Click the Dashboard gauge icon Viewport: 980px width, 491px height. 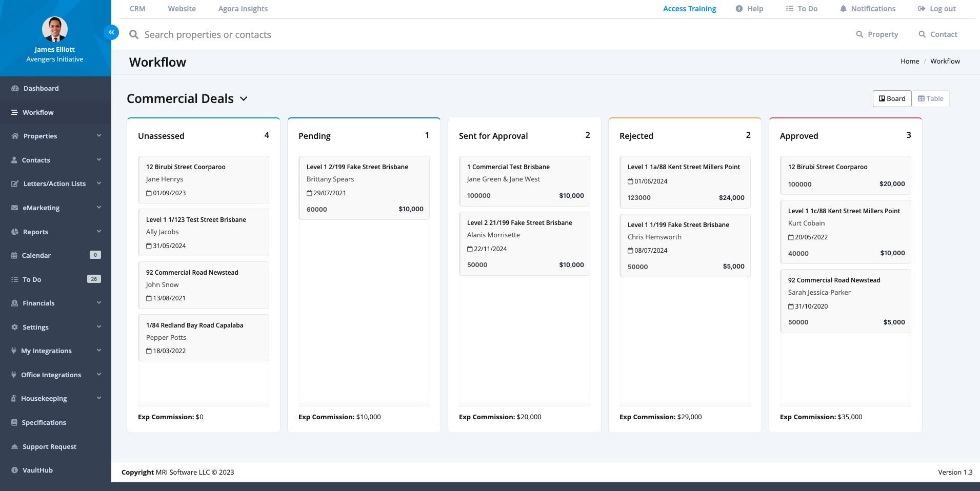(15, 88)
